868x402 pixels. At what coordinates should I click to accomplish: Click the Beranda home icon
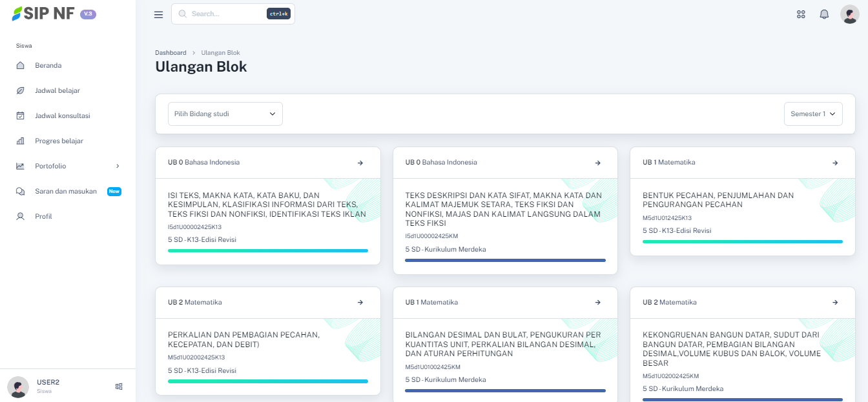pyautogui.click(x=21, y=65)
